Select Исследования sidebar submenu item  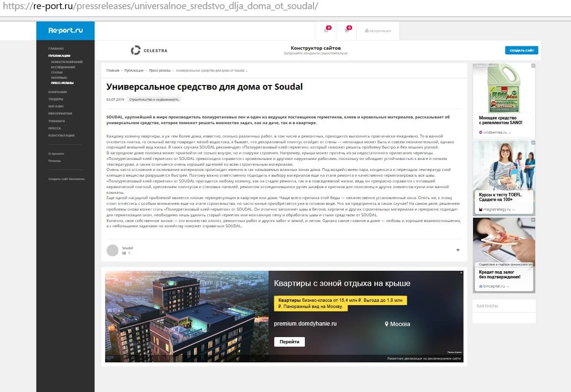click(x=63, y=67)
